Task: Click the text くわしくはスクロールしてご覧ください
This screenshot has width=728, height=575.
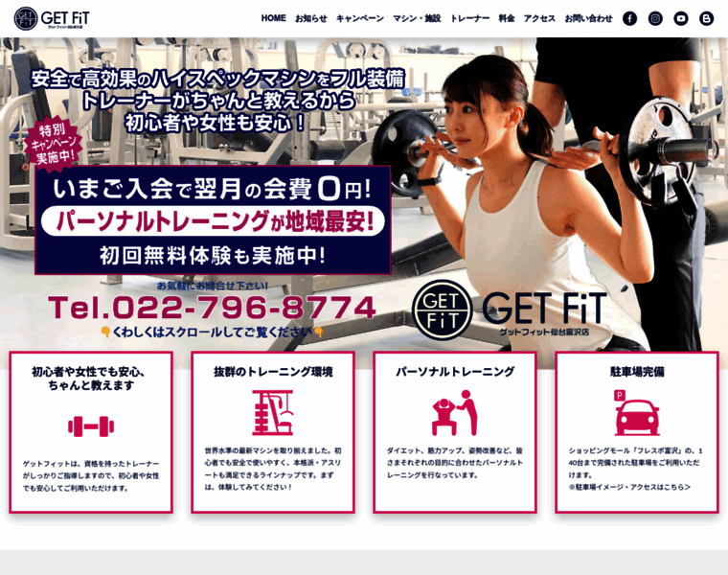Action: (x=213, y=332)
